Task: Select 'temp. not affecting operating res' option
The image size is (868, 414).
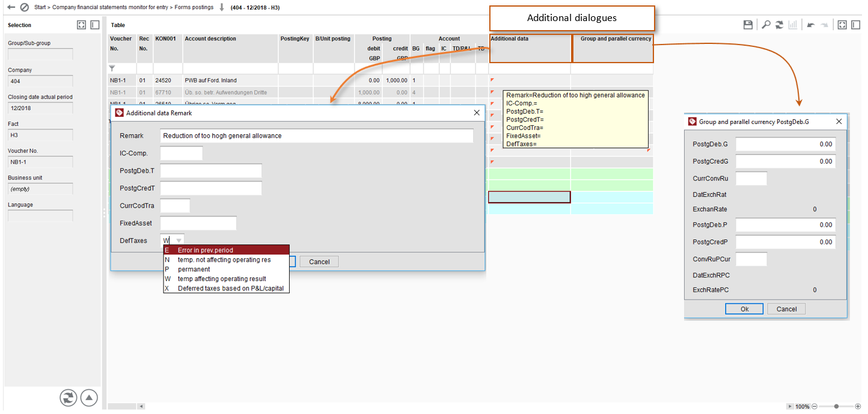Action: [227, 260]
